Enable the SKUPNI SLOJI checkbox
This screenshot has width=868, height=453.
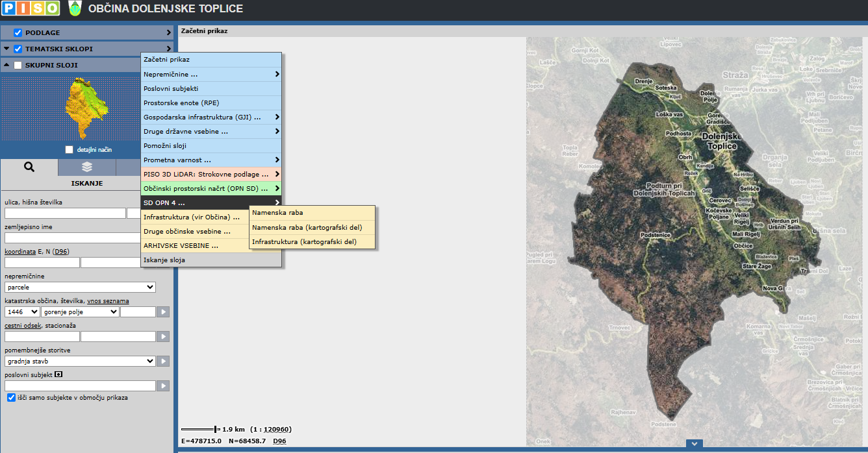(18, 65)
